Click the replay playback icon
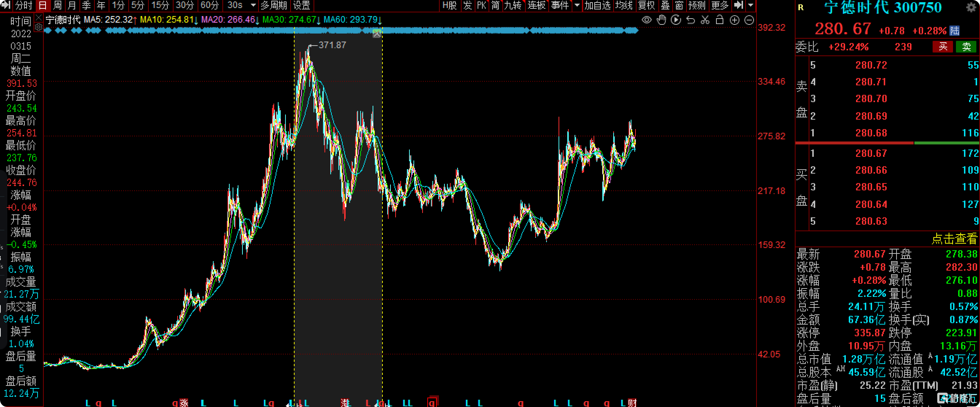Image resolution: width=980 pixels, height=407 pixels. 676,20
